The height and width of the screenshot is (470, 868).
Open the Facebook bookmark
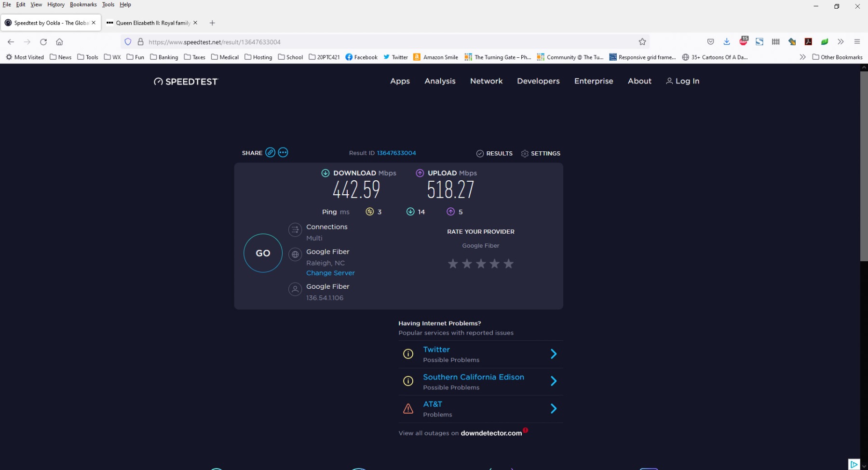[x=362, y=57]
